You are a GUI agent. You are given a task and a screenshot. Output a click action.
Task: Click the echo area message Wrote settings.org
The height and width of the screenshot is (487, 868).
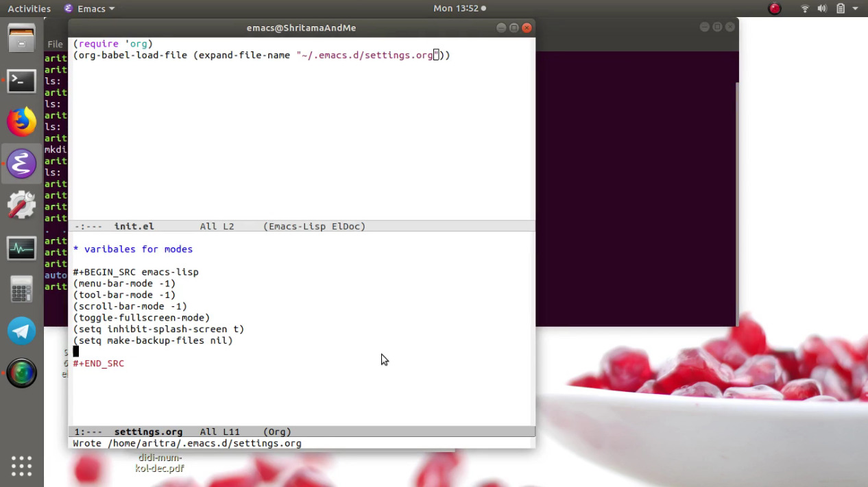click(x=187, y=443)
